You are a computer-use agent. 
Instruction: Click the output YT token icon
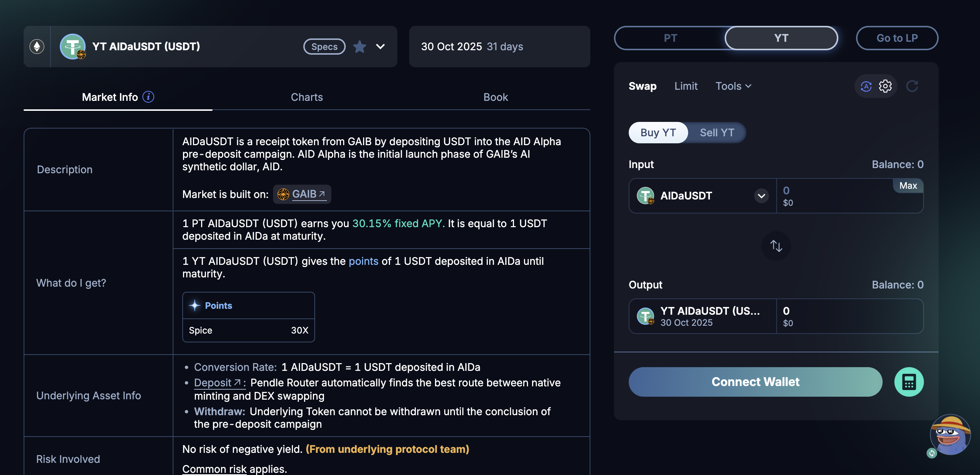pyautogui.click(x=646, y=316)
